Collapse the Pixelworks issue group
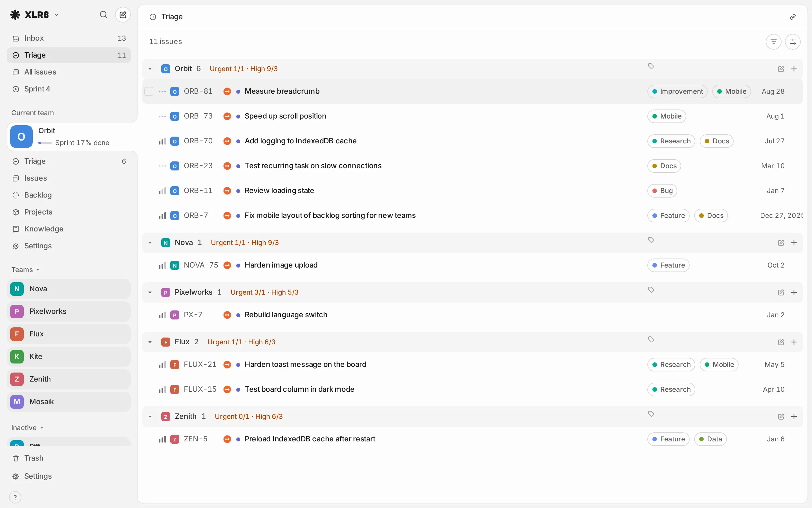 pyautogui.click(x=150, y=292)
